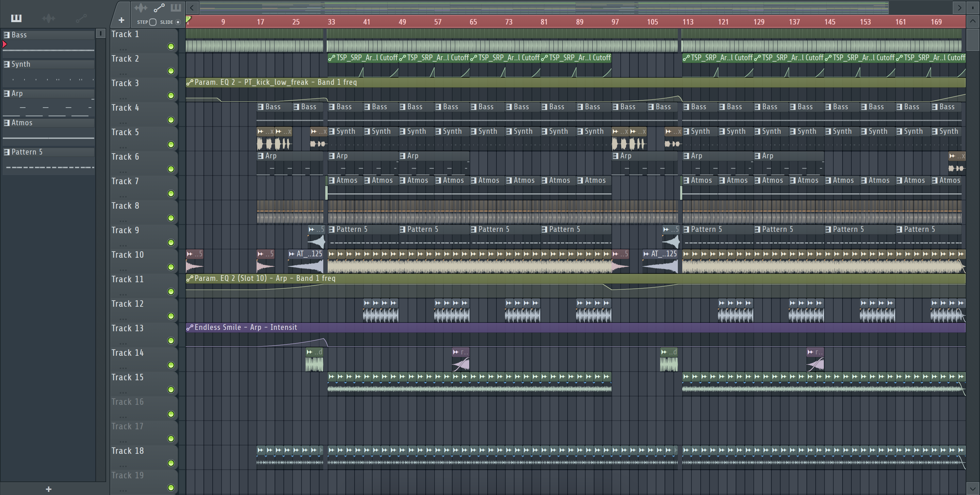Click the plus button below the picker panel
Viewport: 980px width, 495px height.
point(48,489)
